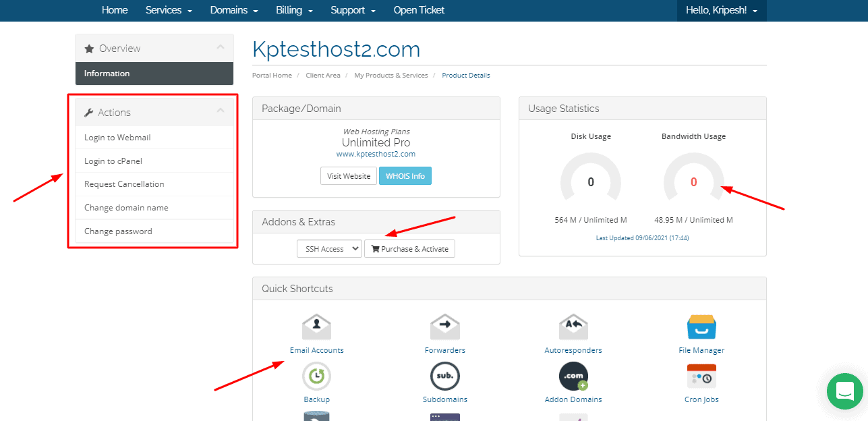Open the Services menu

tap(169, 11)
